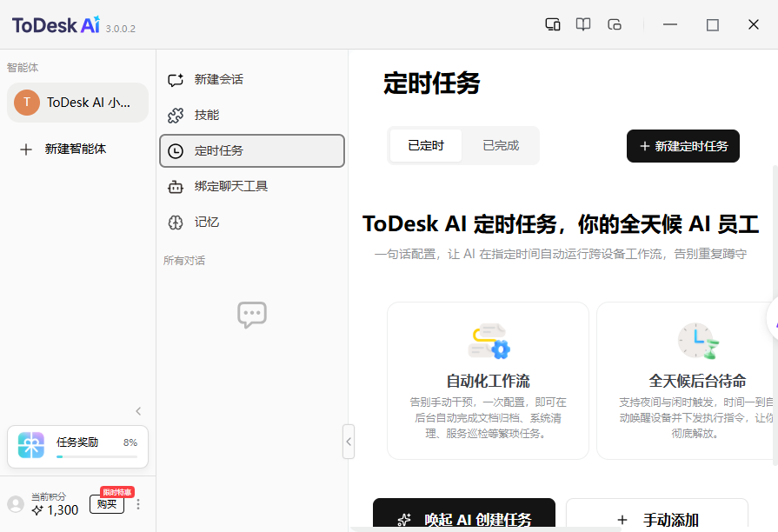
Task: Click the floating window icon in title bar
Action: click(x=615, y=24)
